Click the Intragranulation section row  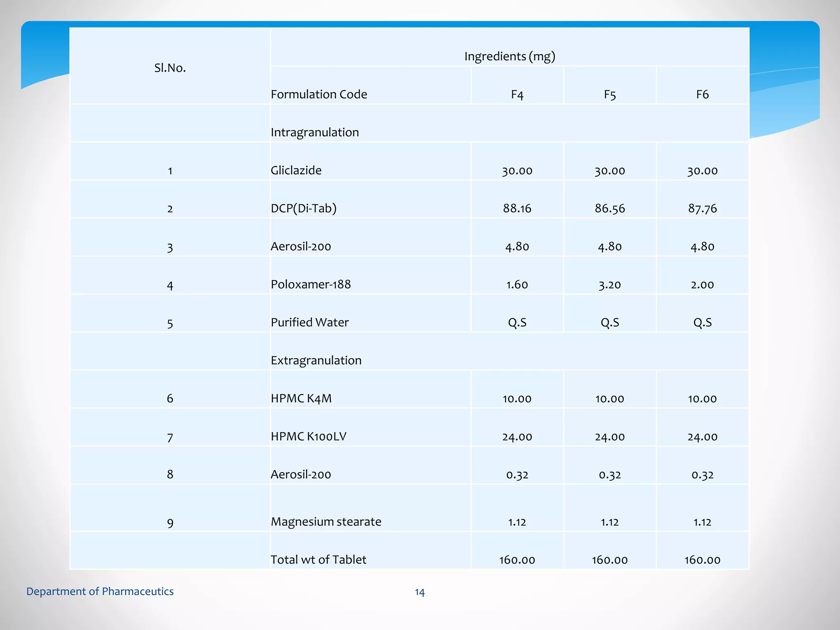click(315, 132)
